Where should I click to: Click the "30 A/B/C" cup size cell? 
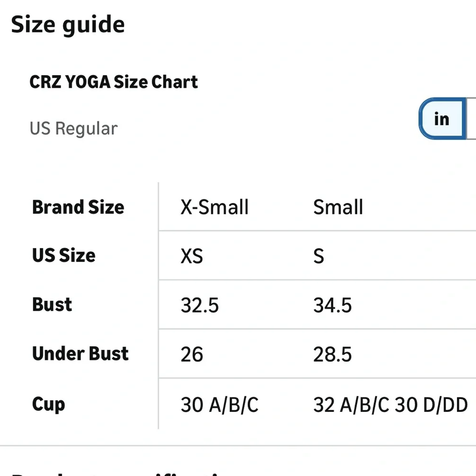click(x=219, y=405)
